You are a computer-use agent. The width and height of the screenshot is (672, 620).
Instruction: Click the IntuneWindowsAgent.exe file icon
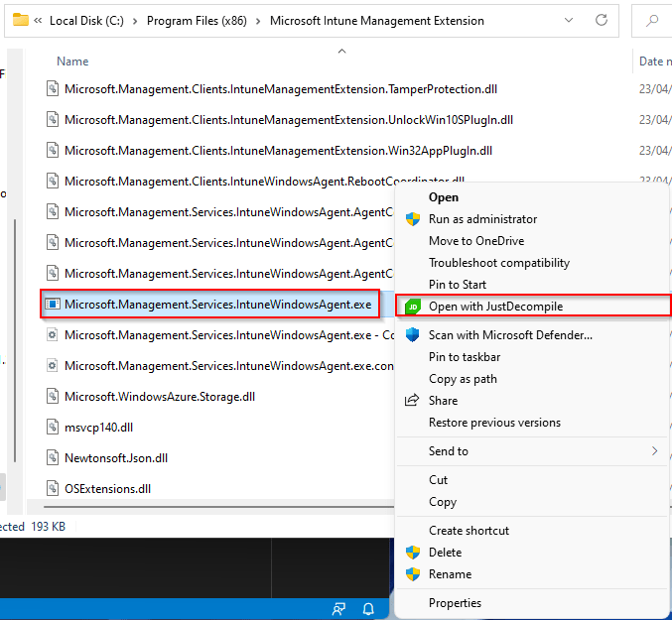coord(54,305)
